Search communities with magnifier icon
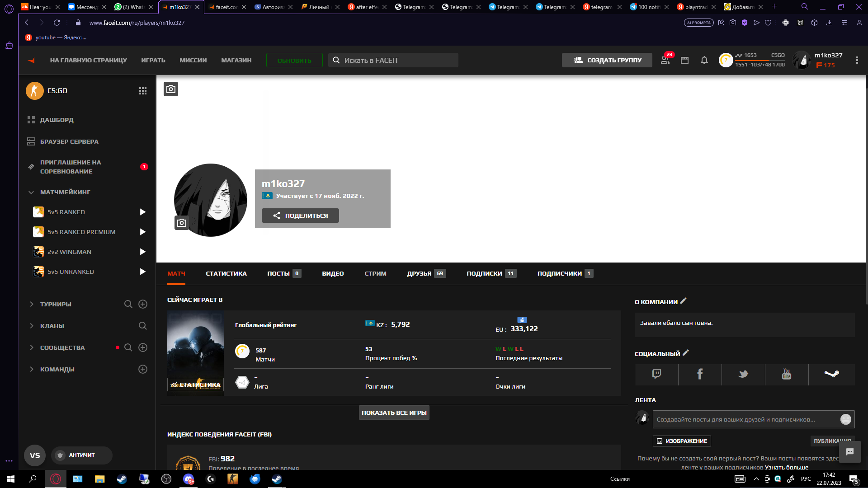The height and width of the screenshot is (488, 868). click(x=128, y=347)
